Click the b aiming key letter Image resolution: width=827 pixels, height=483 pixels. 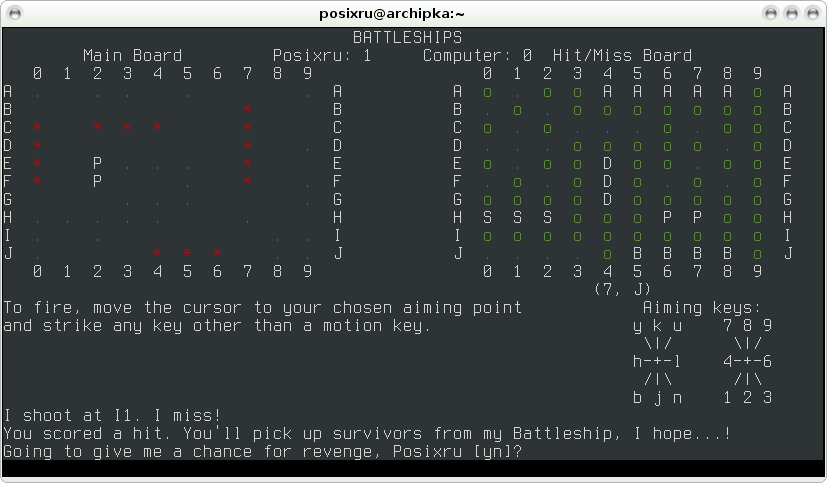point(637,397)
